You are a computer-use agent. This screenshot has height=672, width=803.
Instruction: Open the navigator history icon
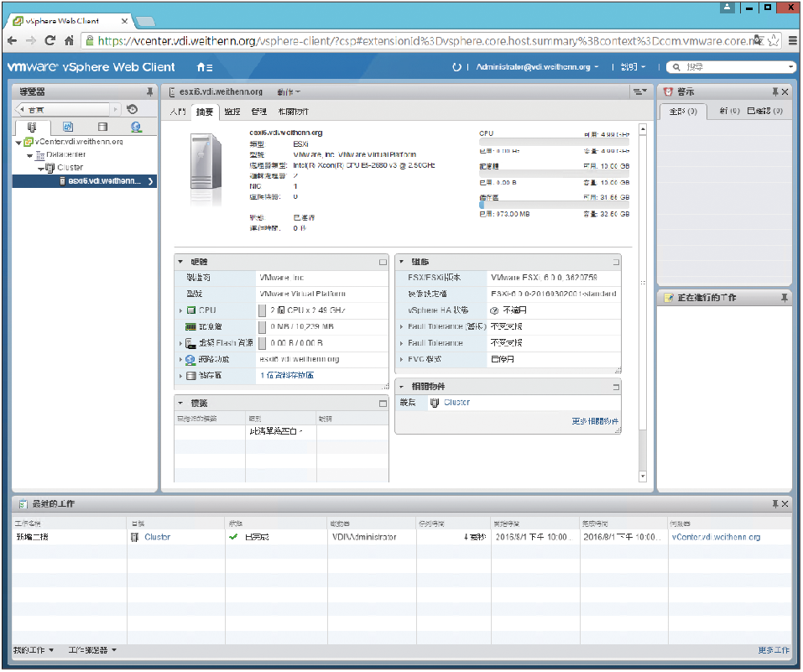pyautogui.click(x=132, y=110)
